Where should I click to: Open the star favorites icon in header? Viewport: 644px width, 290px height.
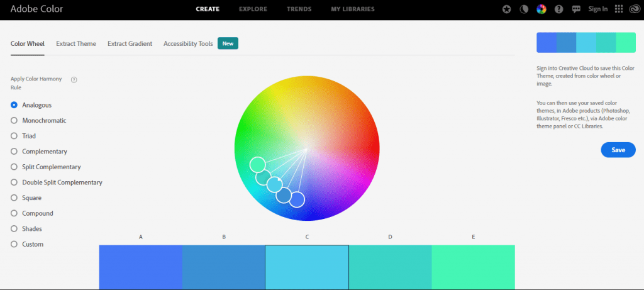(507, 9)
